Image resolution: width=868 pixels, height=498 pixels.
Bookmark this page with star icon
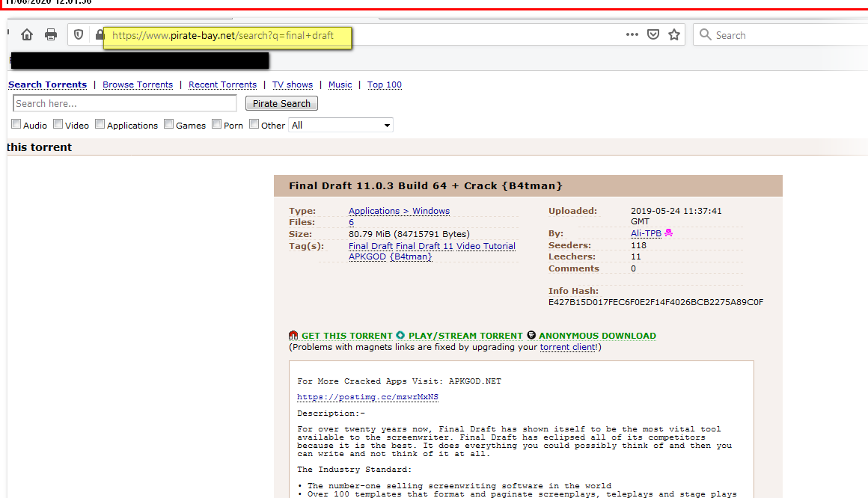674,34
